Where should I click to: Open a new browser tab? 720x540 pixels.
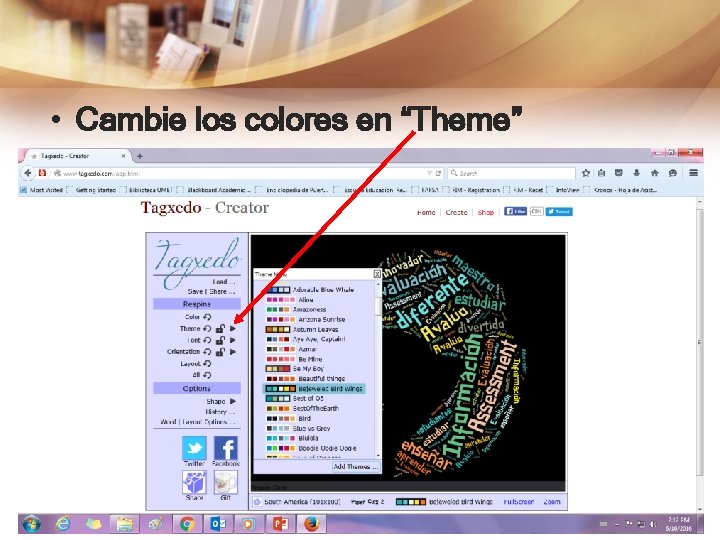[140, 156]
